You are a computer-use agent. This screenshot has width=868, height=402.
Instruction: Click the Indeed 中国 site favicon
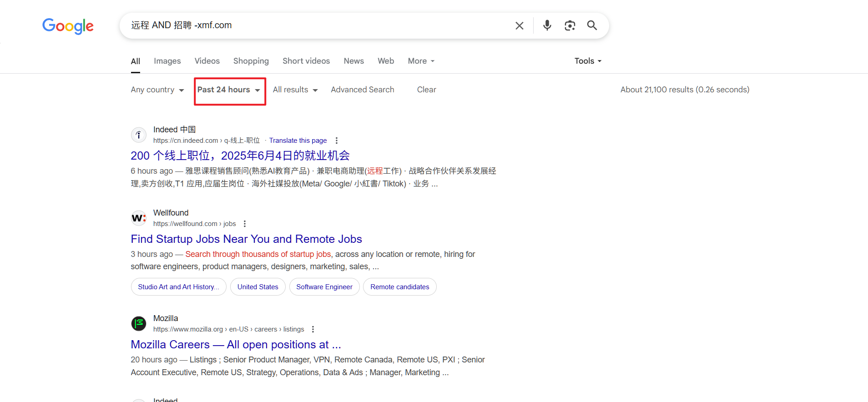point(139,135)
